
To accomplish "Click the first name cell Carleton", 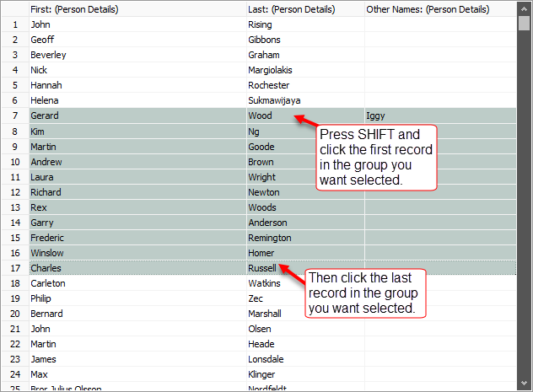I will [x=48, y=283].
